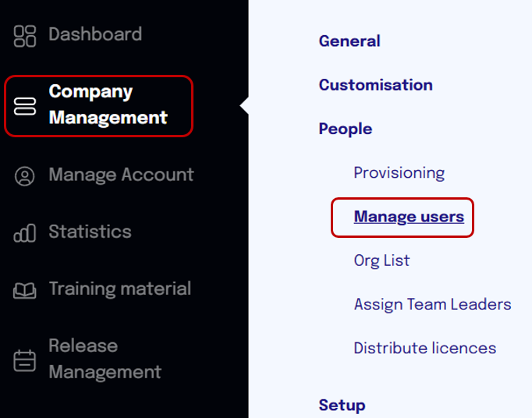The image size is (532, 418).
Task: Expand the General section heading
Action: tap(349, 41)
